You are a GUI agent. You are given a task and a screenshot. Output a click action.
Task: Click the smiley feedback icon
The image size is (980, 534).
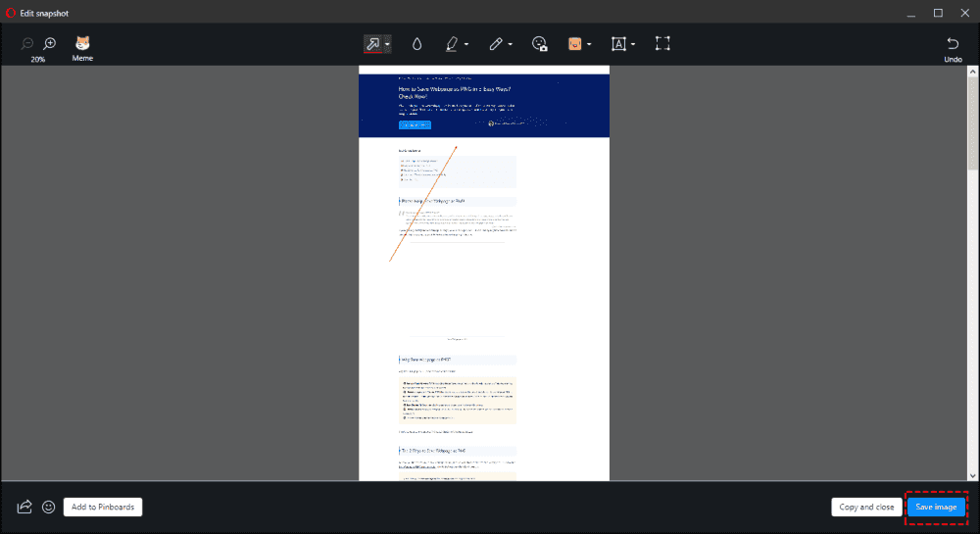click(x=49, y=507)
